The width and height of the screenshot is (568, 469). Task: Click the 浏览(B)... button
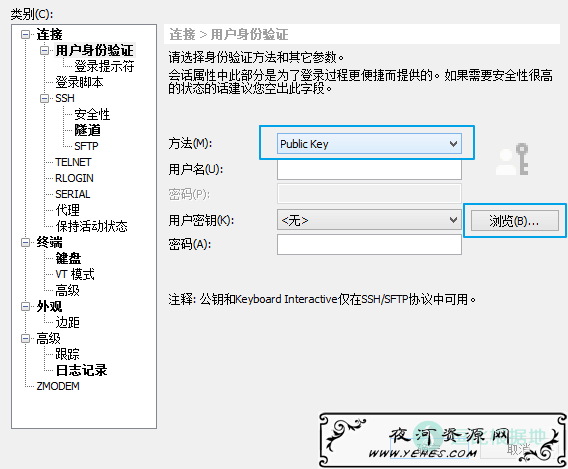[x=514, y=221]
